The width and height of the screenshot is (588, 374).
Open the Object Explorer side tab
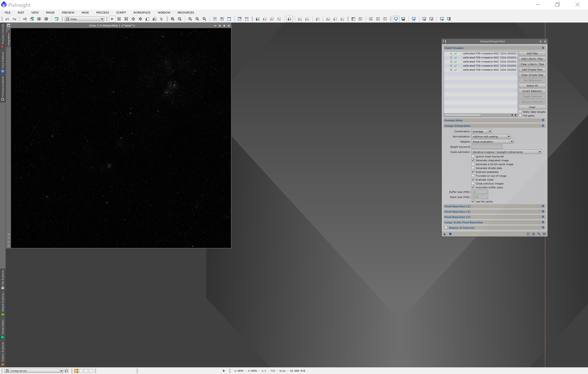pyautogui.click(x=3, y=304)
